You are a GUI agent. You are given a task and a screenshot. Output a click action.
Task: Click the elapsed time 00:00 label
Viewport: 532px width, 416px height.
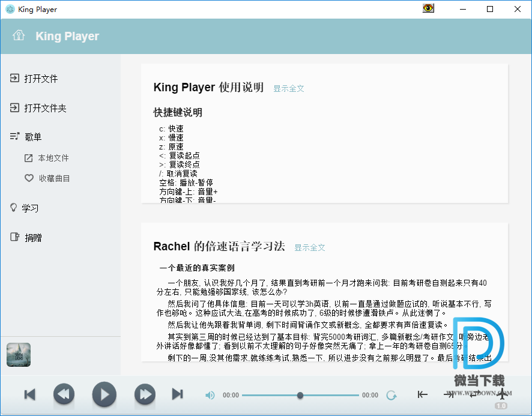coord(231,396)
